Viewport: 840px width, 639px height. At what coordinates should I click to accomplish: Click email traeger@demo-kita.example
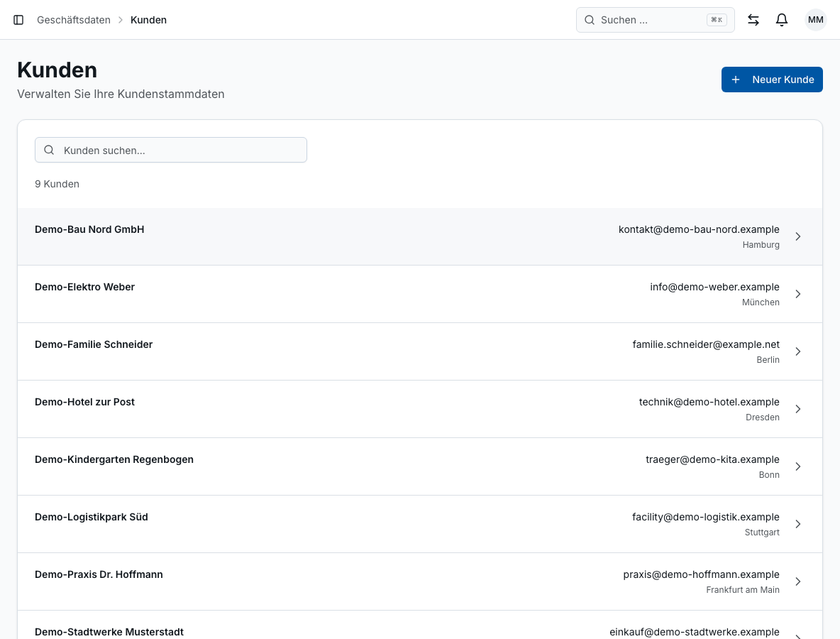[712, 459]
